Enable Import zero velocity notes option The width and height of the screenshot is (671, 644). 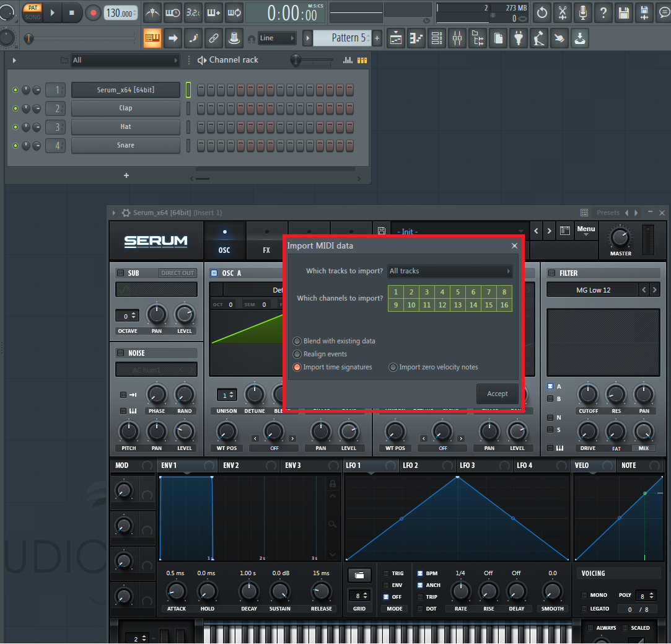[x=393, y=368]
